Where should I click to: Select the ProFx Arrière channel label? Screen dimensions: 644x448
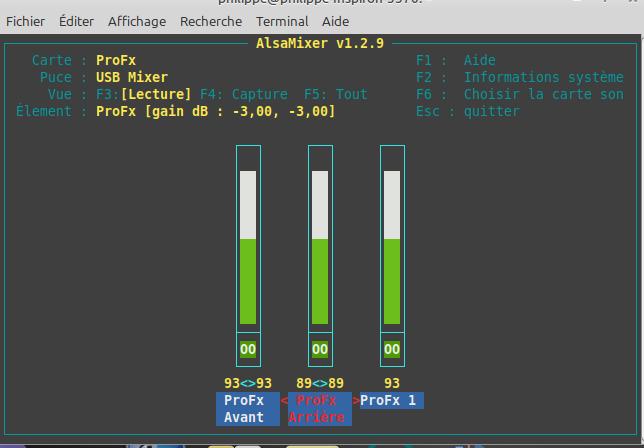[320, 409]
